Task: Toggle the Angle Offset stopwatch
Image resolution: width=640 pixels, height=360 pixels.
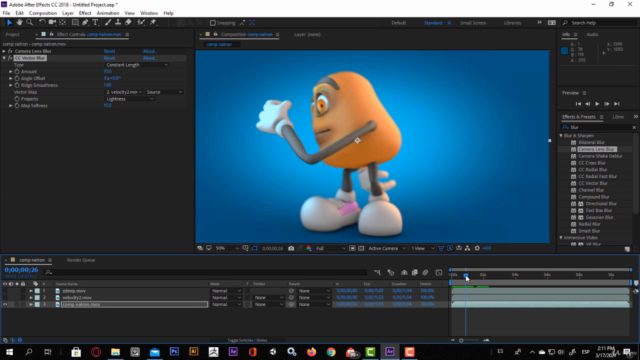Action: 17,78
